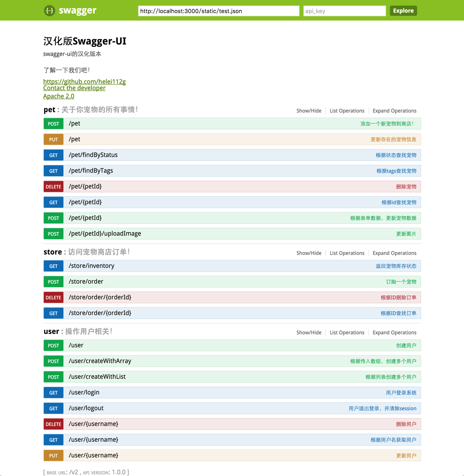Toggle Show/Hide for the store section

pyautogui.click(x=309, y=253)
